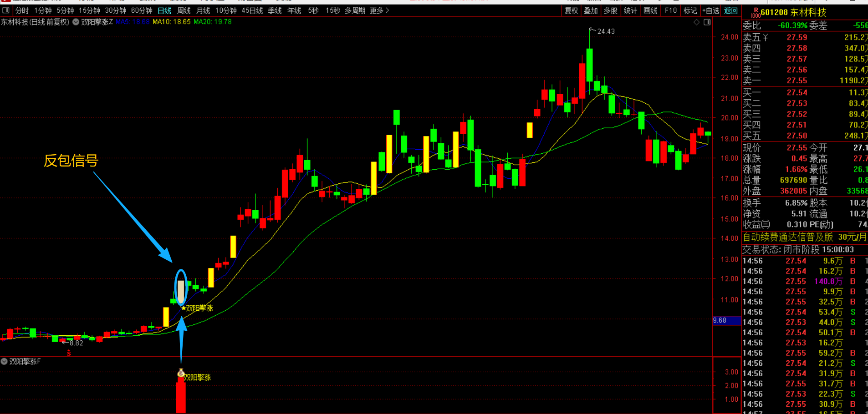This screenshot has width=868, height=414.
Task: Switch to 年线 chart
Action: tap(294, 10)
